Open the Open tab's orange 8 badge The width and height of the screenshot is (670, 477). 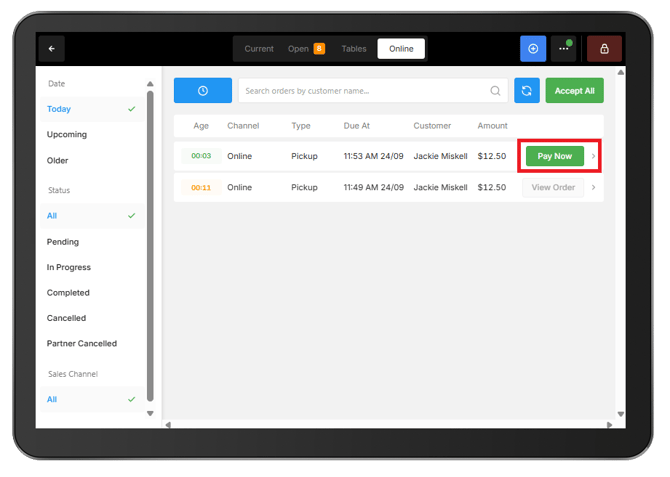coord(319,49)
